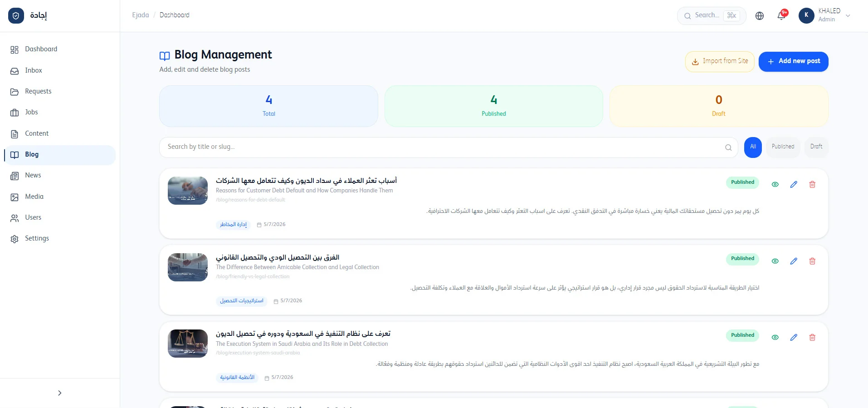Click the Ejada breadcrumb link
This screenshot has height=408, width=868.
pos(141,15)
